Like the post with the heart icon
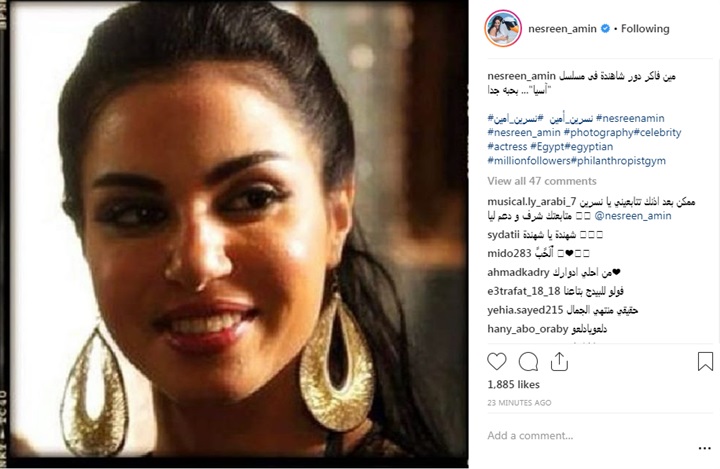The height and width of the screenshot is (469, 720). click(497, 362)
